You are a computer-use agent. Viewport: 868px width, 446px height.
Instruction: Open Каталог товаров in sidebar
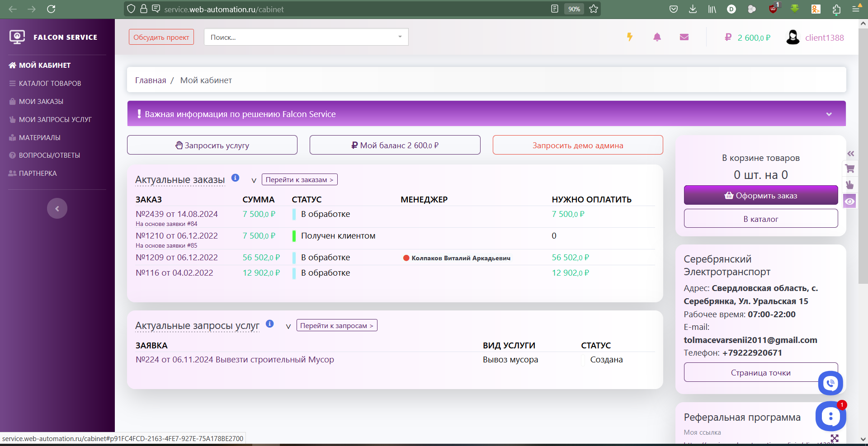(50, 84)
